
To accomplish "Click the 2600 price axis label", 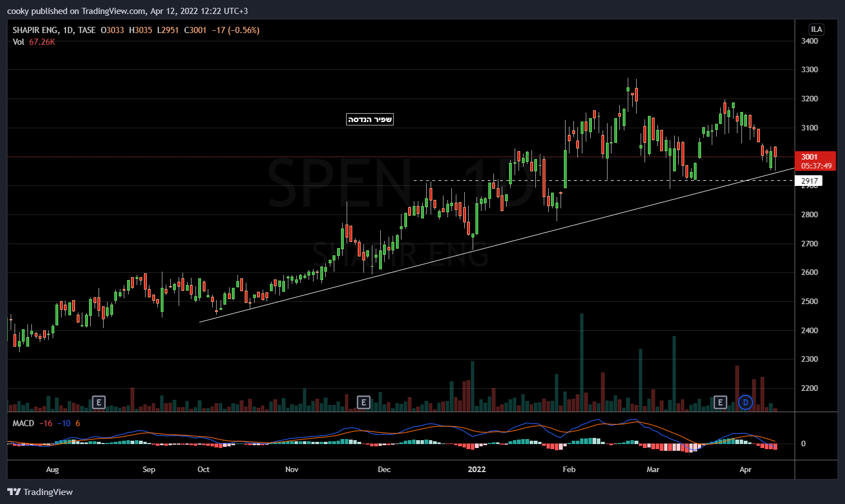I will click(x=810, y=273).
